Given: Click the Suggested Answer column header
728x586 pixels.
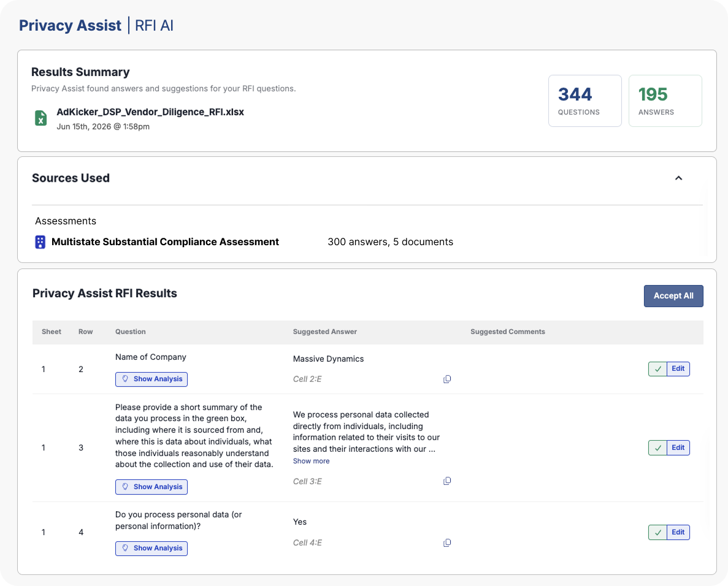Looking at the screenshot, I should pos(325,332).
